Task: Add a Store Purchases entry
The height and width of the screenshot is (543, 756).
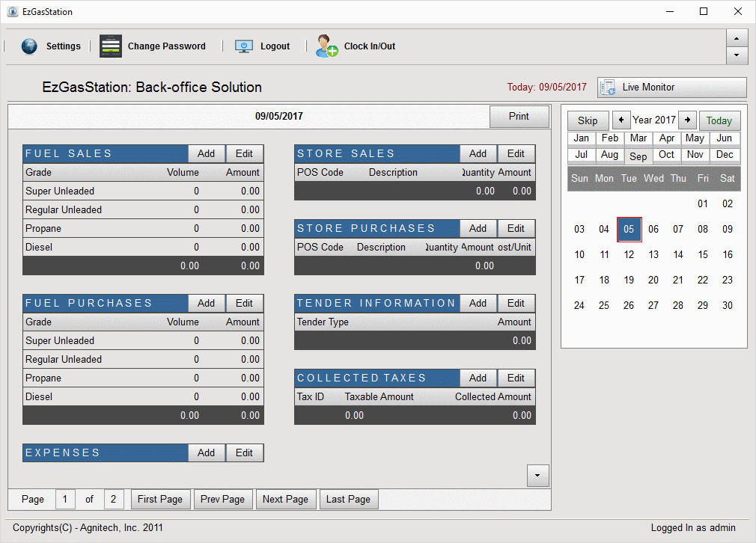Action: tap(478, 228)
